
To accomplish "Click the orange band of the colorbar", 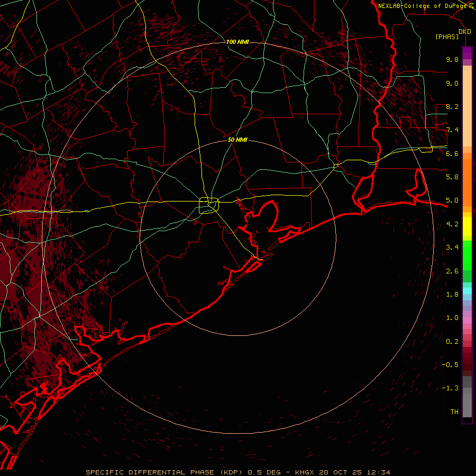I will 467,183.
